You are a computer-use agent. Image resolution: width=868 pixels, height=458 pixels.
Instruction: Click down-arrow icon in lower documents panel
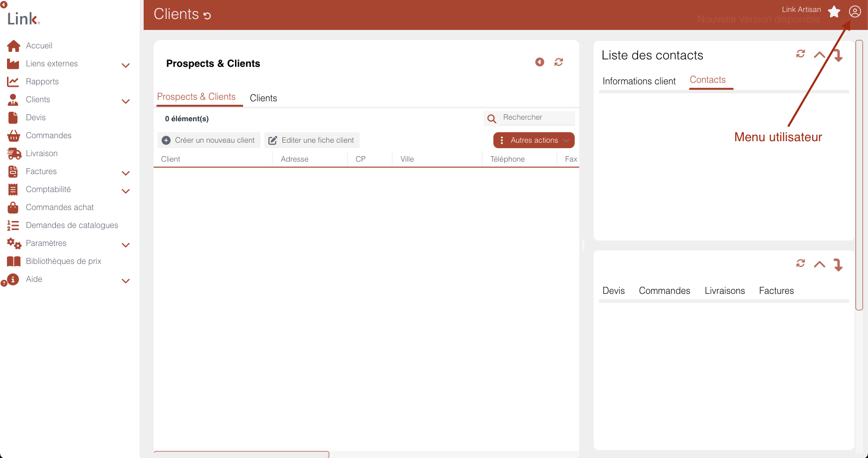click(838, 264)
